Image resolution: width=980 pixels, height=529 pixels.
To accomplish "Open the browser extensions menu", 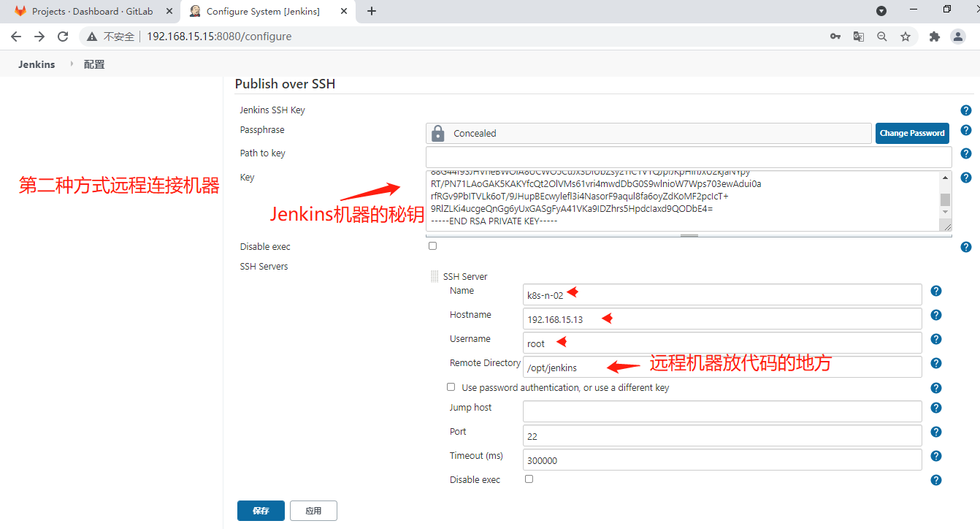I will [934, 37].
